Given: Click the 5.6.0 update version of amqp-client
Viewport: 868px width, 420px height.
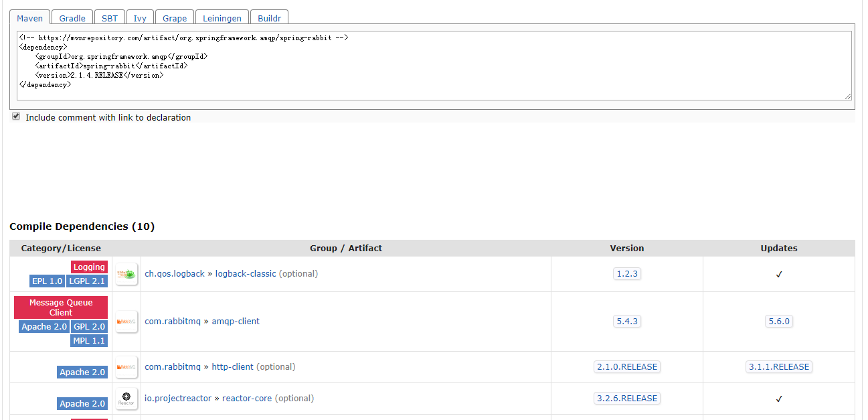Looking at the screenshot, I should tap(778, 321).
